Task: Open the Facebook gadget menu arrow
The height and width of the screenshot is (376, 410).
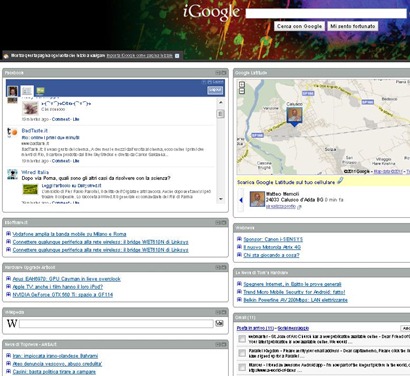Action: [218, 73]
